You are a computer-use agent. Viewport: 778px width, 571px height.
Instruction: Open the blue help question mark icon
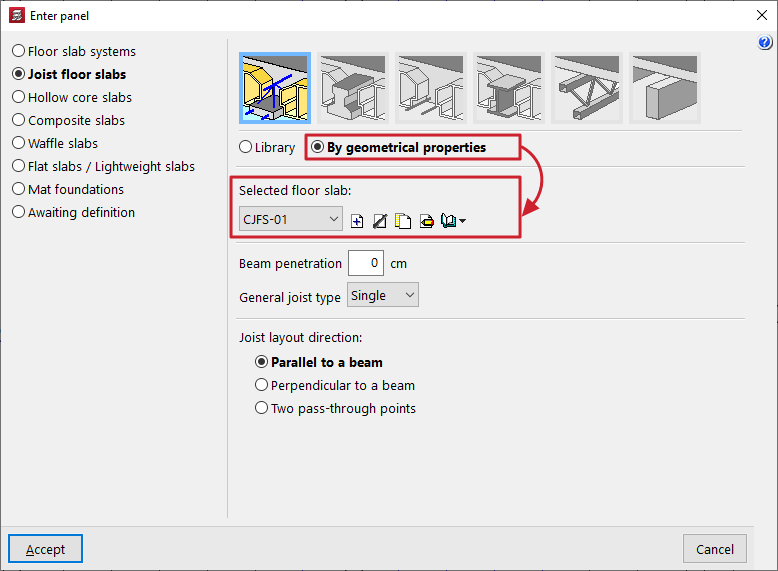tap(765, 42)
